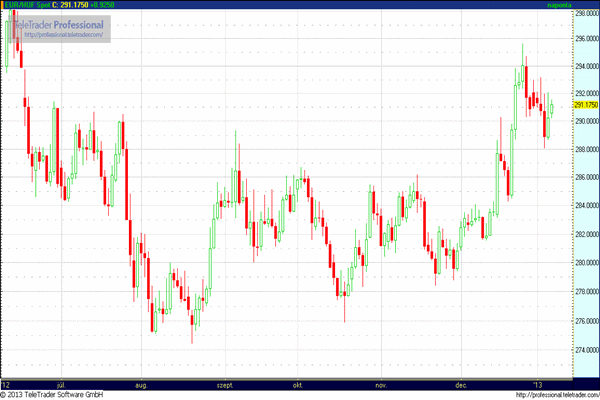
Task: Click the yellow 291.1750 current price tag
Action: point(585,105)
